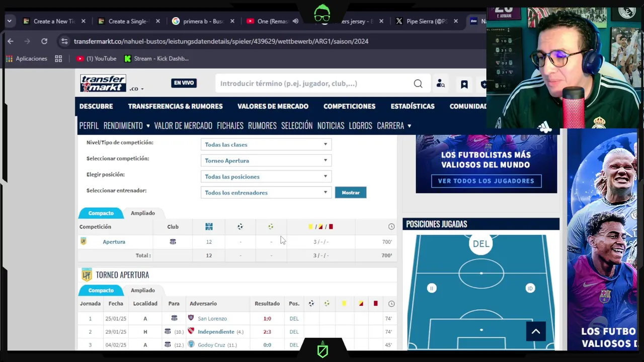Click Godoy Cruz crest icon
This screenshot has height=362, width=644.
[x=191, y=344]
